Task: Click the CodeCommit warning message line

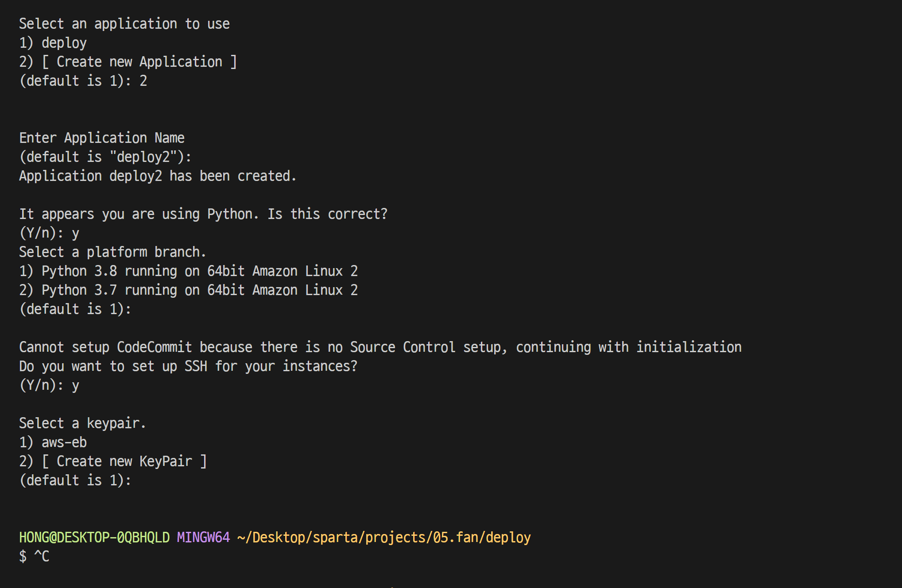Action: coord(380,347)
